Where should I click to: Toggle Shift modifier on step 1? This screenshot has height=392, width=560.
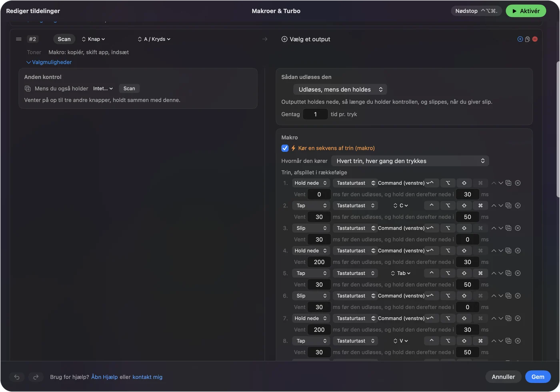(x=464, y=183)
